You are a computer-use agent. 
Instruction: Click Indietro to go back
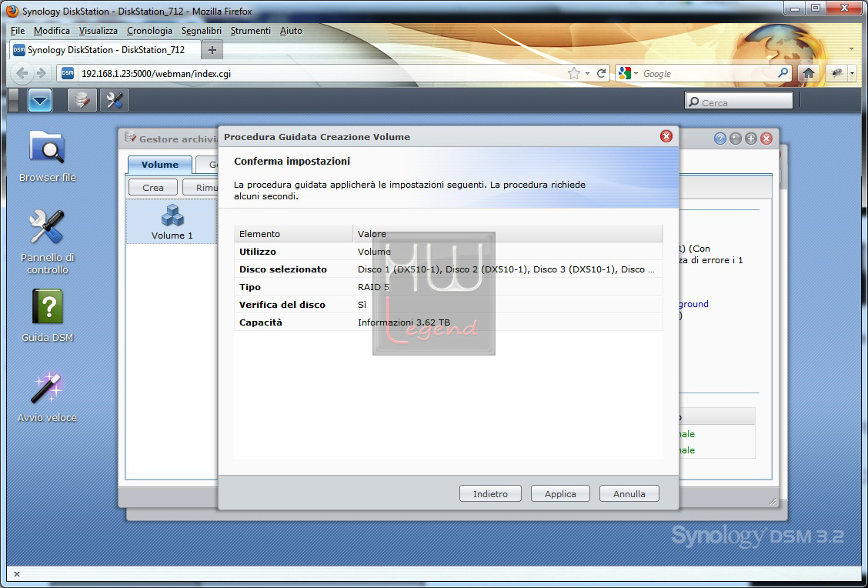tap(490, 493)
